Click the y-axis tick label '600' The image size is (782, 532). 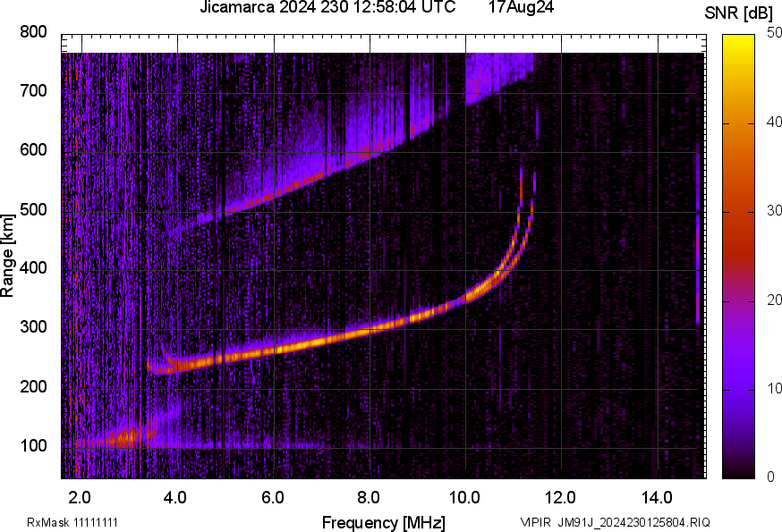pos(33,150)
